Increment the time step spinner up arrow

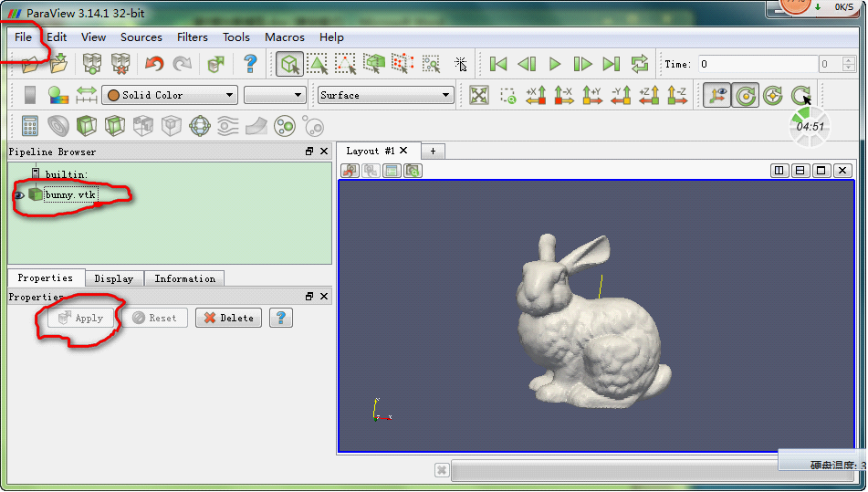(849, 59)
